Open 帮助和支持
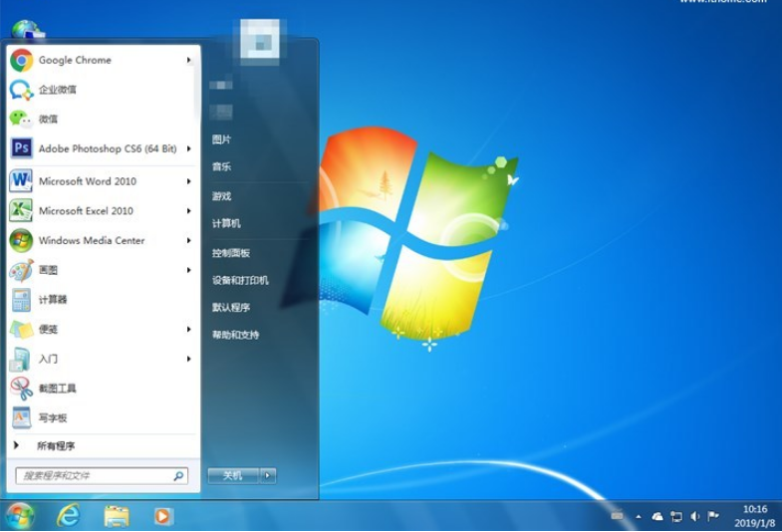Viewport: 782px width, 532px height. click(x=235, y=335)
